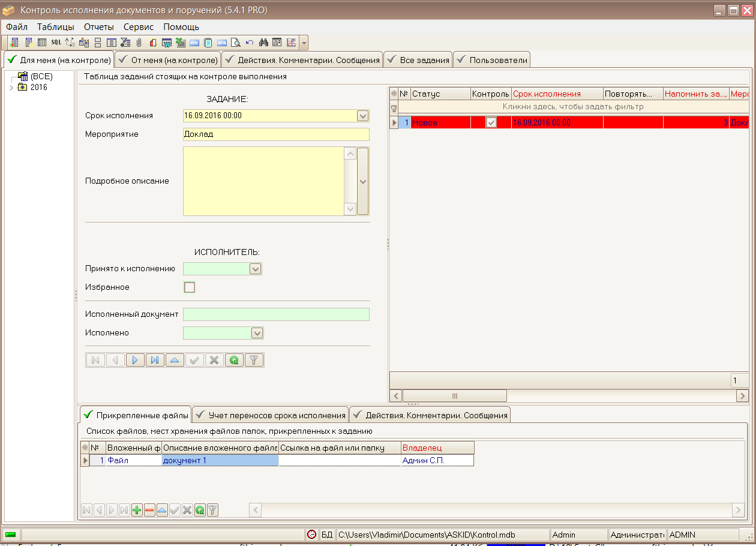Screen dimensions: 756x546
Task: Switch to Пользователи tab
Action: click(x=492, y=60)
